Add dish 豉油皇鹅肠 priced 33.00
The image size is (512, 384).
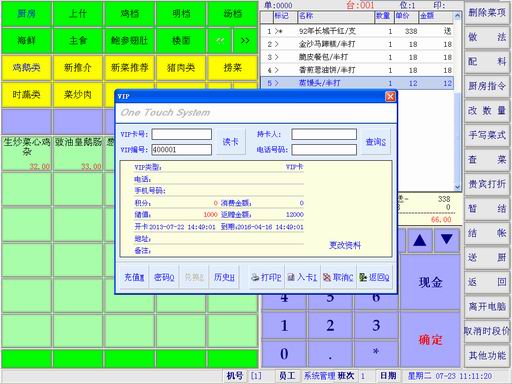point(78,153)
